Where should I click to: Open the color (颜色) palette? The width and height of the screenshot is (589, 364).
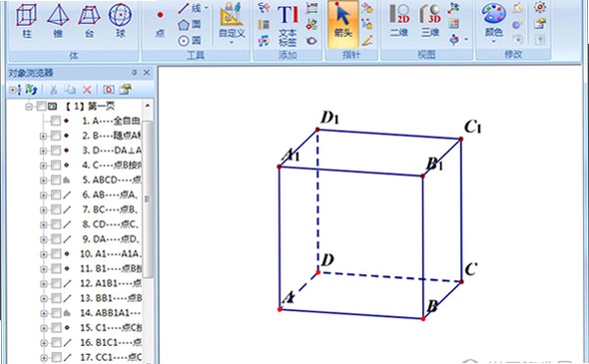click(493, 23)
